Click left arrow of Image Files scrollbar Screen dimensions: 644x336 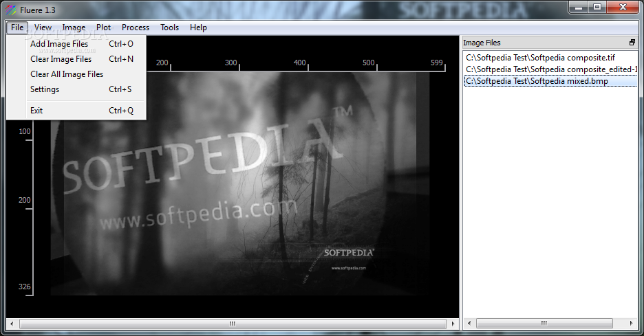point(469,323)
